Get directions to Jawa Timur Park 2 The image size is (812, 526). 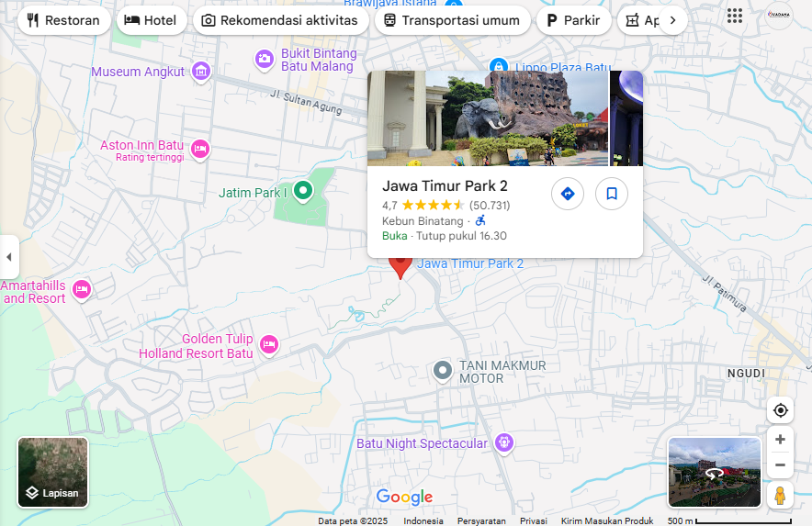click(568, 194)
